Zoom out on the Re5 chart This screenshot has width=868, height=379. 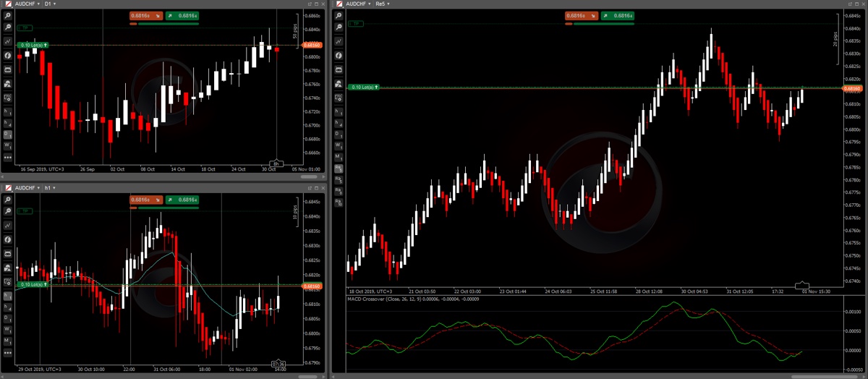[x=338, y=26]
